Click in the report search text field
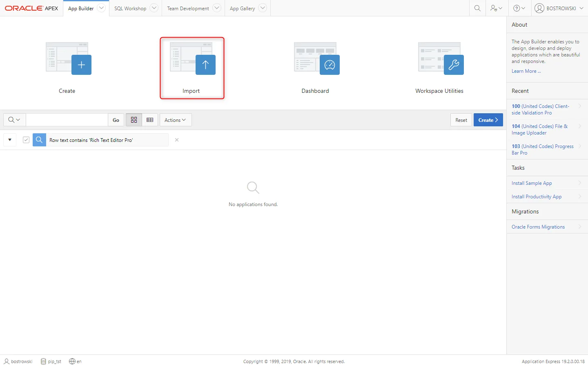Image resolution: width=588 pixels, height=368 pixels. pyautogui.click(x=67, y=120)
